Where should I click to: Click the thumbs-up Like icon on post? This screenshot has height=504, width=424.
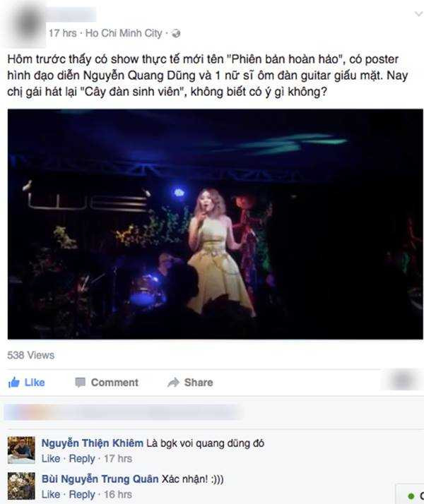(14, 382)
